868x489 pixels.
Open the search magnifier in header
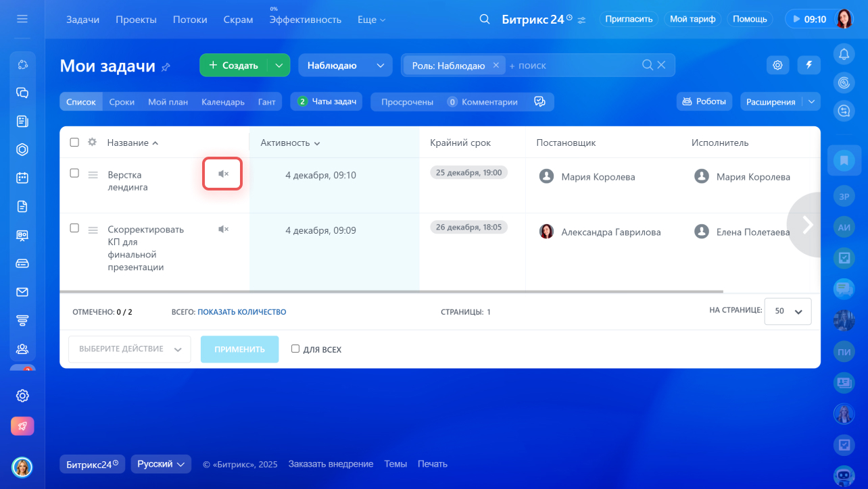click(x=484, y=20)
